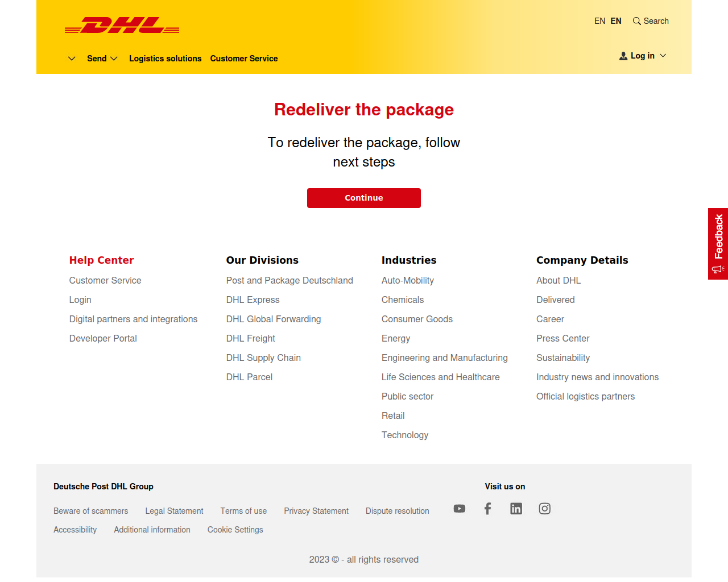
Task: Click the Search magnifier icon
Action: tap(637, 21)
